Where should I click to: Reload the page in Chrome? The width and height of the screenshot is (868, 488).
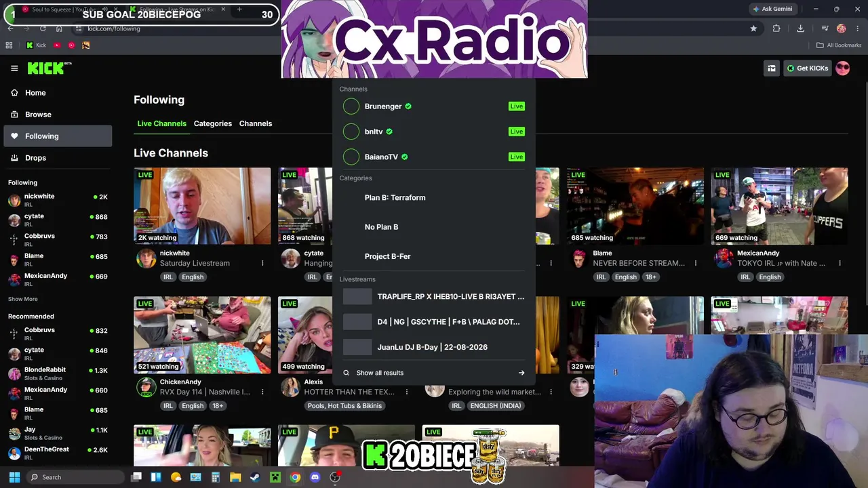[x=43, y=28]
